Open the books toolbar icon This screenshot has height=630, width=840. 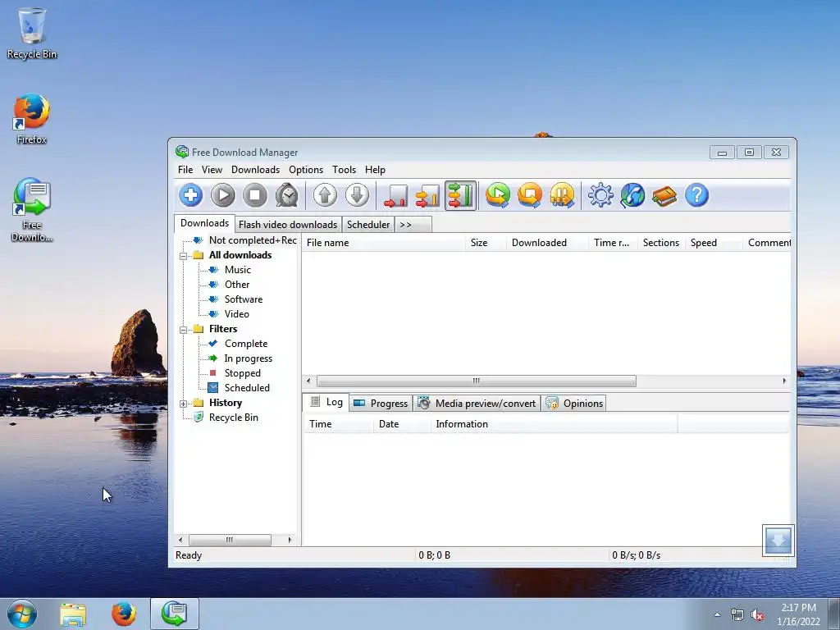point(664,195)
